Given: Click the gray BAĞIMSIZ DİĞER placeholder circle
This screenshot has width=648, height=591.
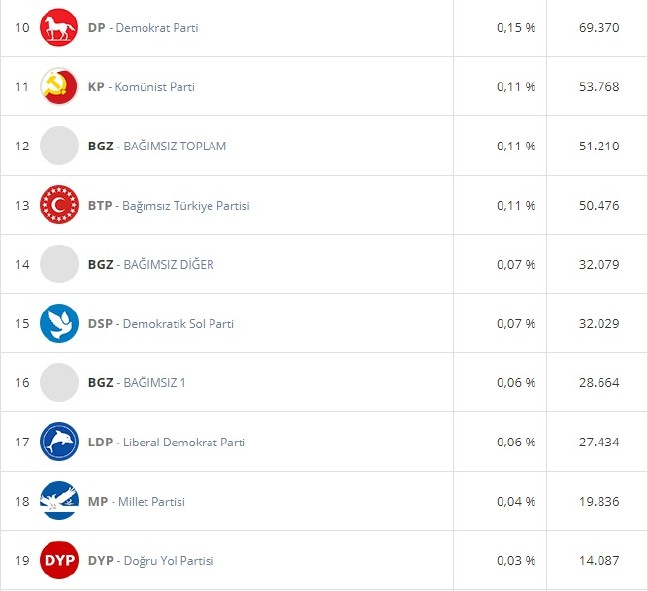Looking at the screenshot, I should 59,264.
